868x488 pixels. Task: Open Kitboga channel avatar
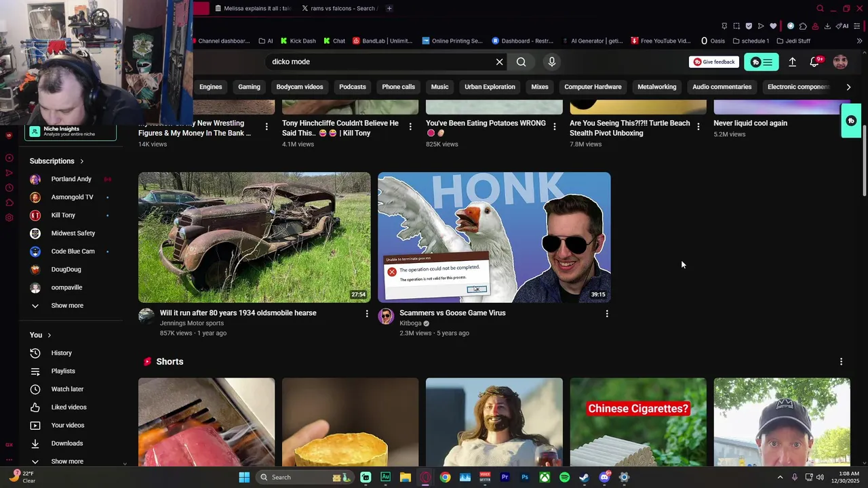click(386, 317)
